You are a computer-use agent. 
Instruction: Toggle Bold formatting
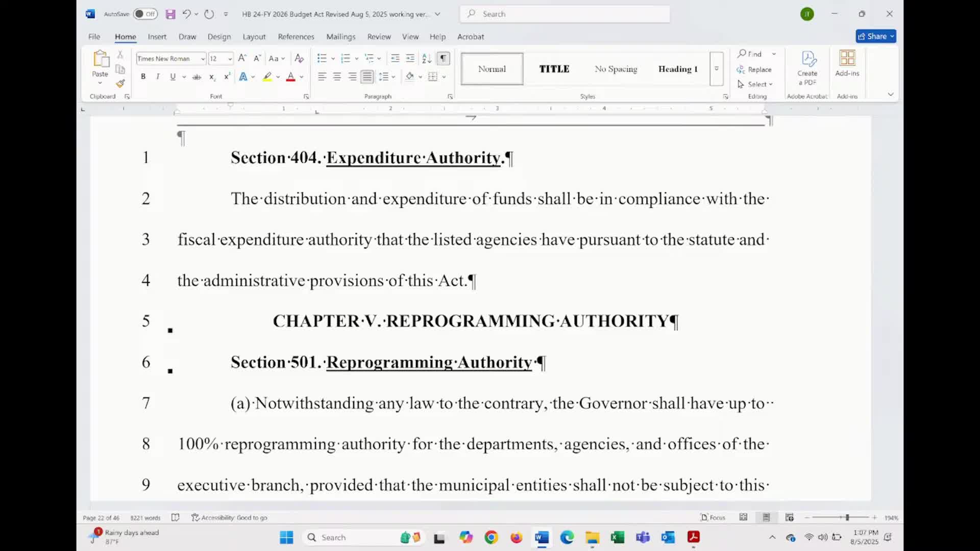pos(143,77)
